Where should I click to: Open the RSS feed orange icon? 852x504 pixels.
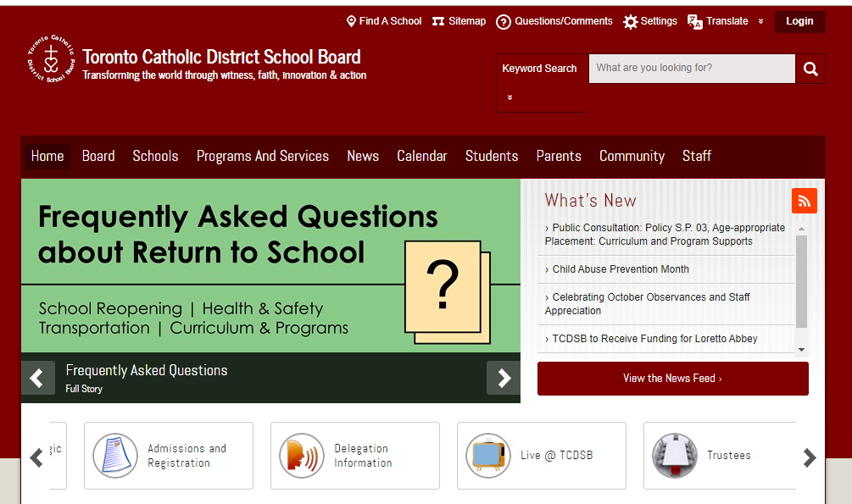(x=805, y=201)
